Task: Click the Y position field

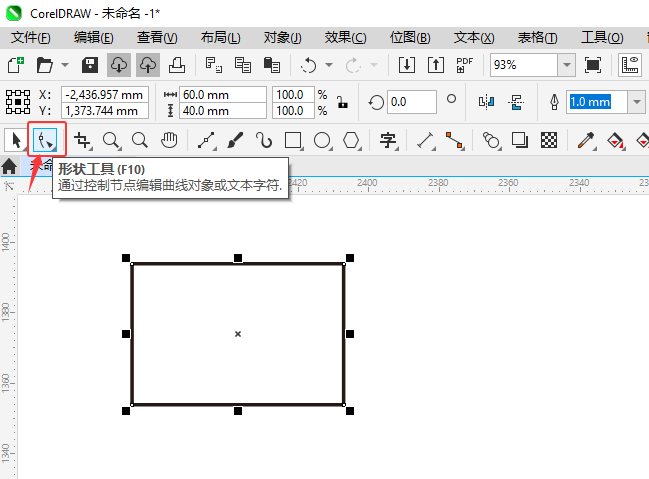Action: (105, 111)
